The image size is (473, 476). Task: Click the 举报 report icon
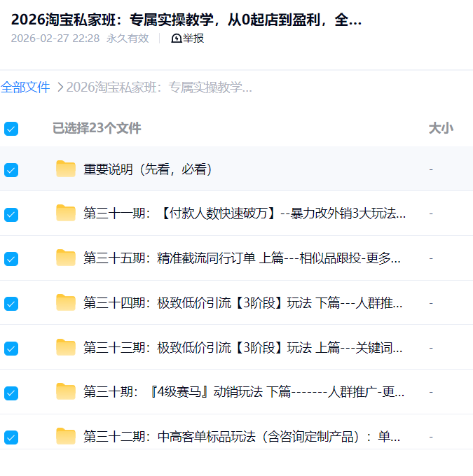pyautogui.click(x=177, y=38)
